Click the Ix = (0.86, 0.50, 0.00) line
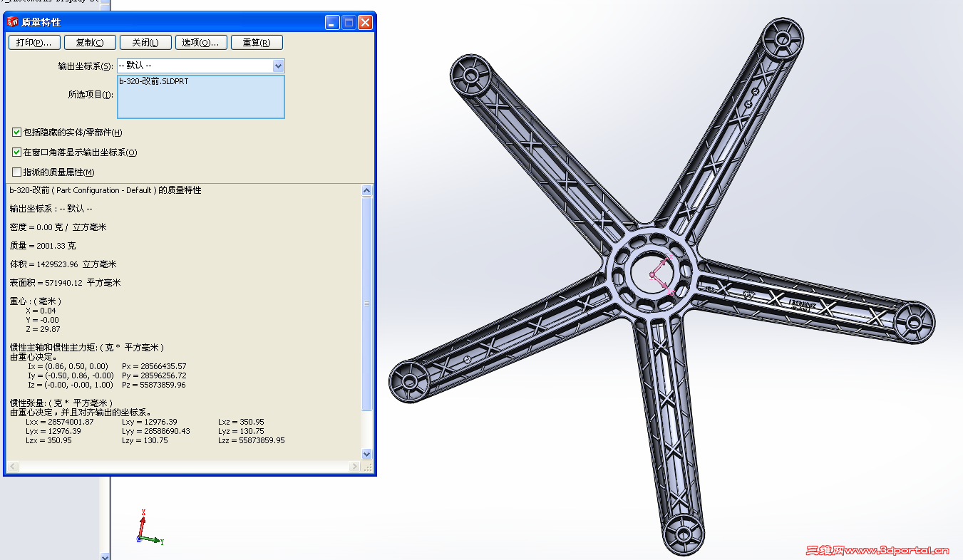Image resolution: width=963 pixels, height=560 pixels. [x=68, y=366]
